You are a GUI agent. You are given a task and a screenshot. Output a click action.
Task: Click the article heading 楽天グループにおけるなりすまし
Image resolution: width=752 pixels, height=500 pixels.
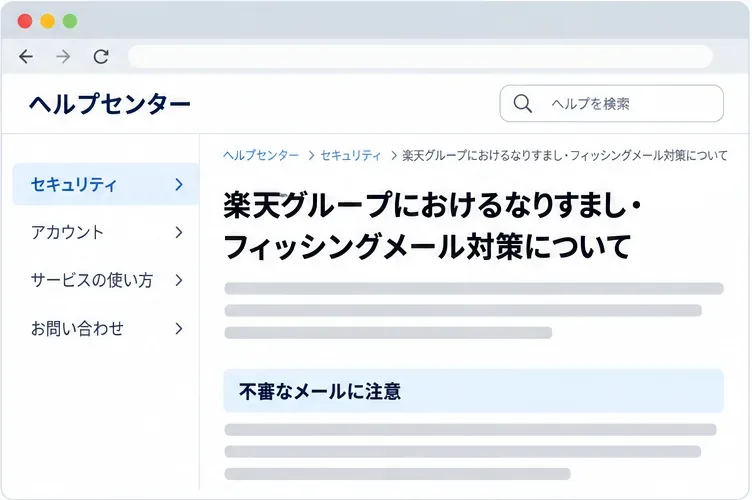click(432, 225)
